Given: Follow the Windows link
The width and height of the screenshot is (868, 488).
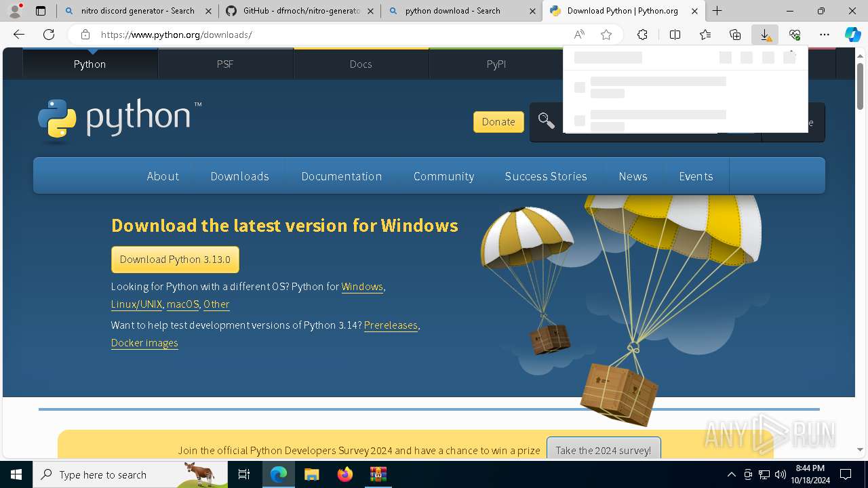Looking at the screenshot, I should (x=362, y=287).
